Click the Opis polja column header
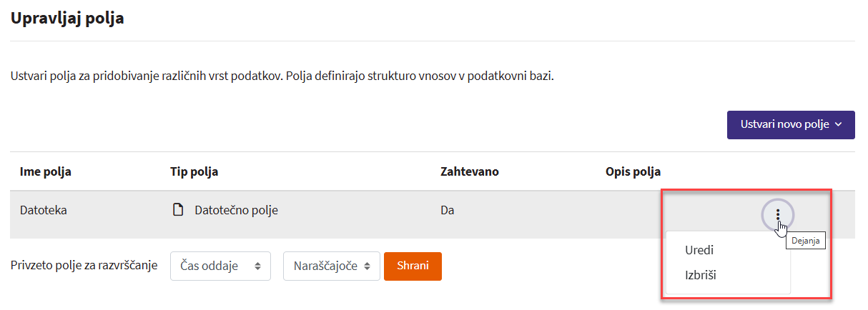The height and width of the screenshot is (310, 868). click(x=633, y=171)
